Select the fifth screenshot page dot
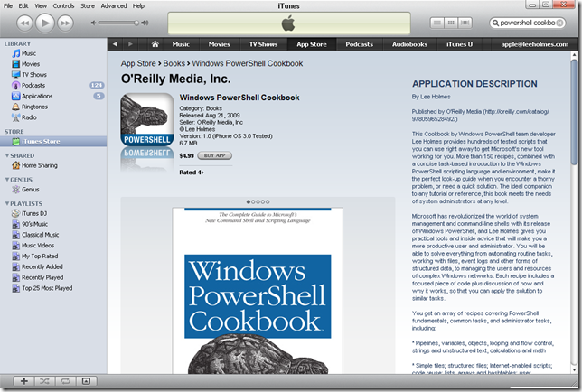 268,201
